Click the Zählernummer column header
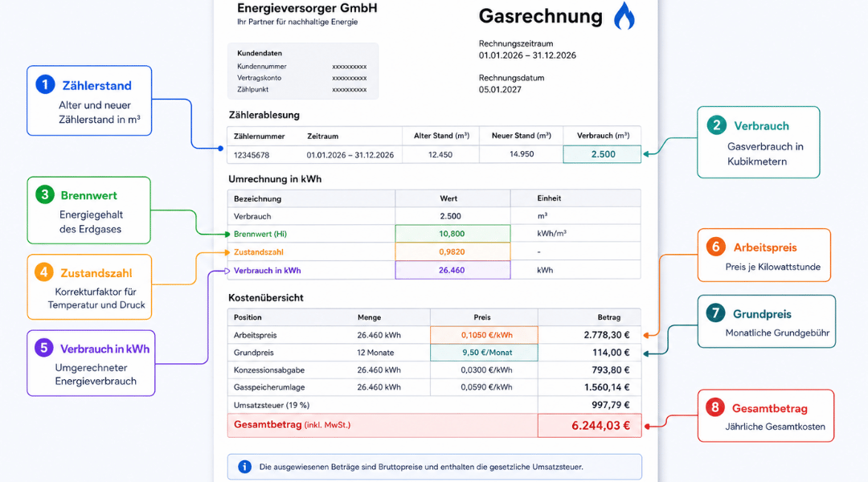This screenshot has height=482, width=868. 259,136
